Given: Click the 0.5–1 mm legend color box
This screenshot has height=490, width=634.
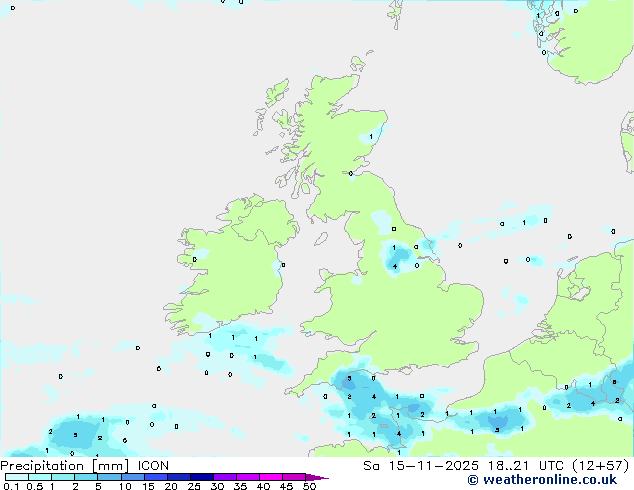Looking at the screenshot, I should point(40,477).
